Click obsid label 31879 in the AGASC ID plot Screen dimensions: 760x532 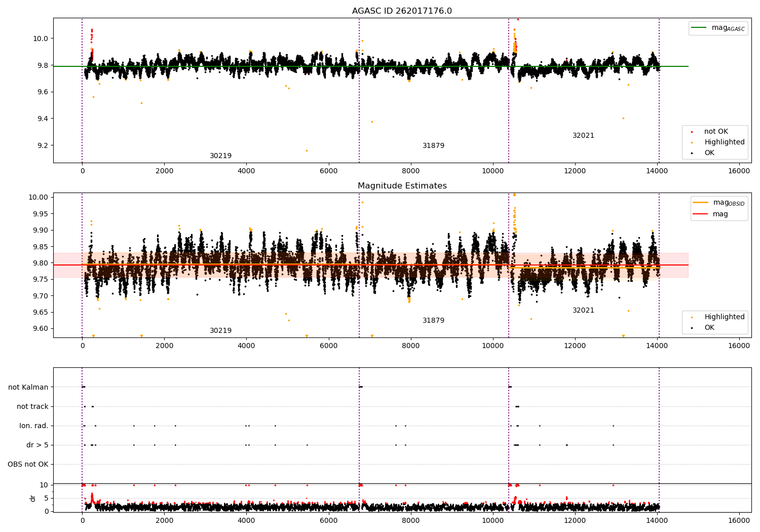coord(434,146)
